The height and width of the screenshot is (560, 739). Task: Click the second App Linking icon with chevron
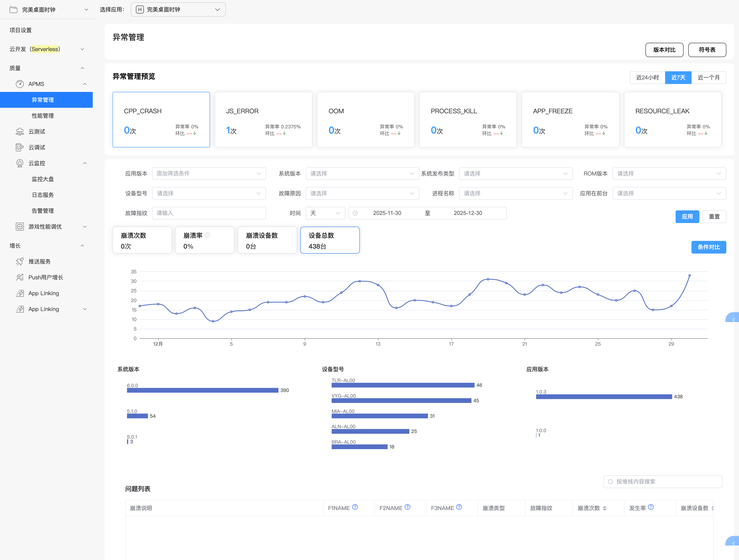20,309
